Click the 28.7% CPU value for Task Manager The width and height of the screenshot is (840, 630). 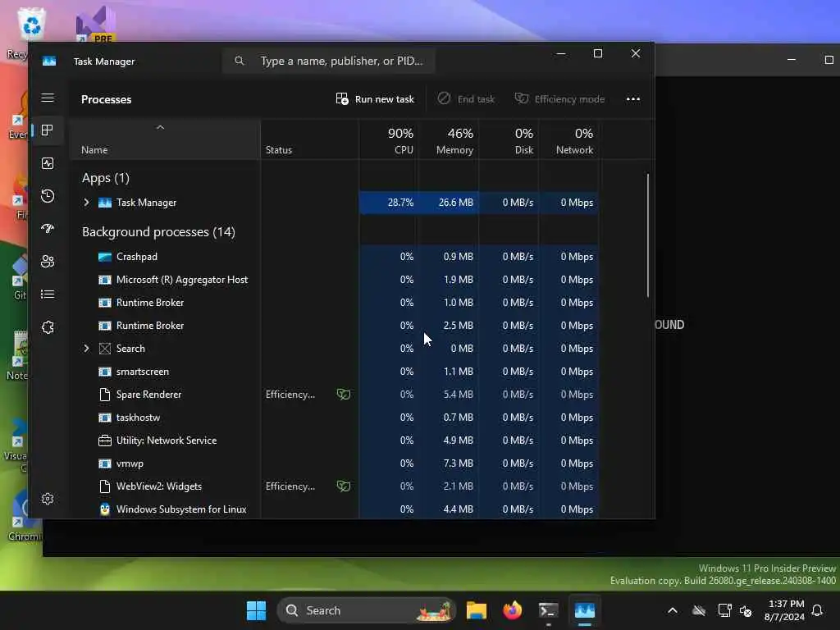(400, 203)
